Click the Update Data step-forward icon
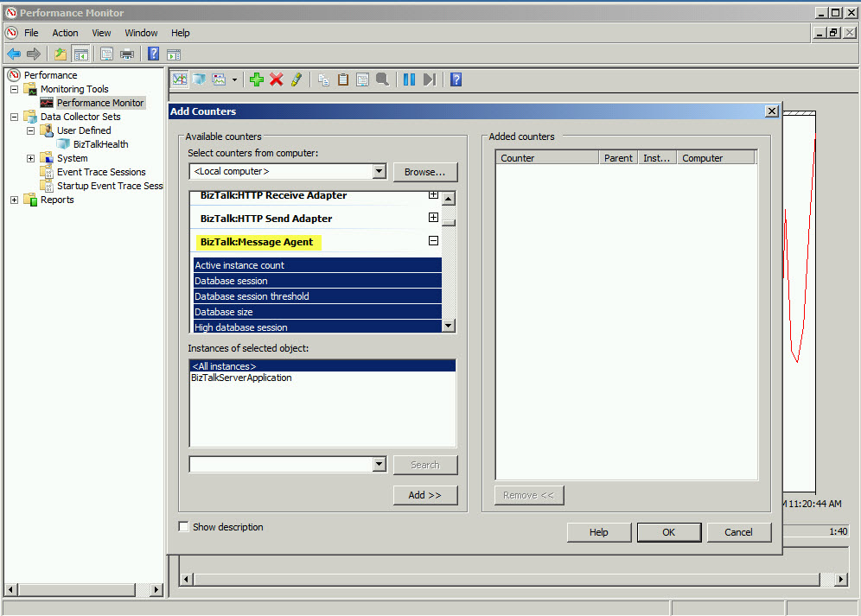This screenshot has width=861, height=616. click(x=430, y=79)
